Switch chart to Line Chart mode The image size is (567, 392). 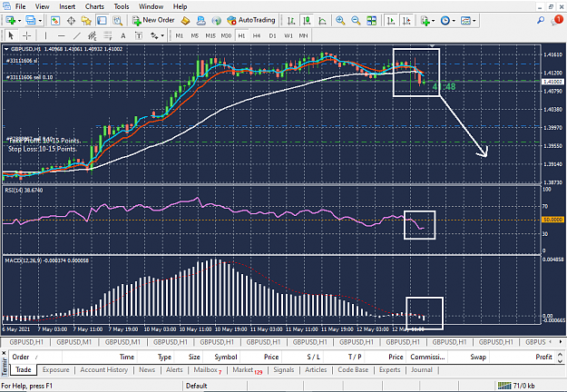323,21
